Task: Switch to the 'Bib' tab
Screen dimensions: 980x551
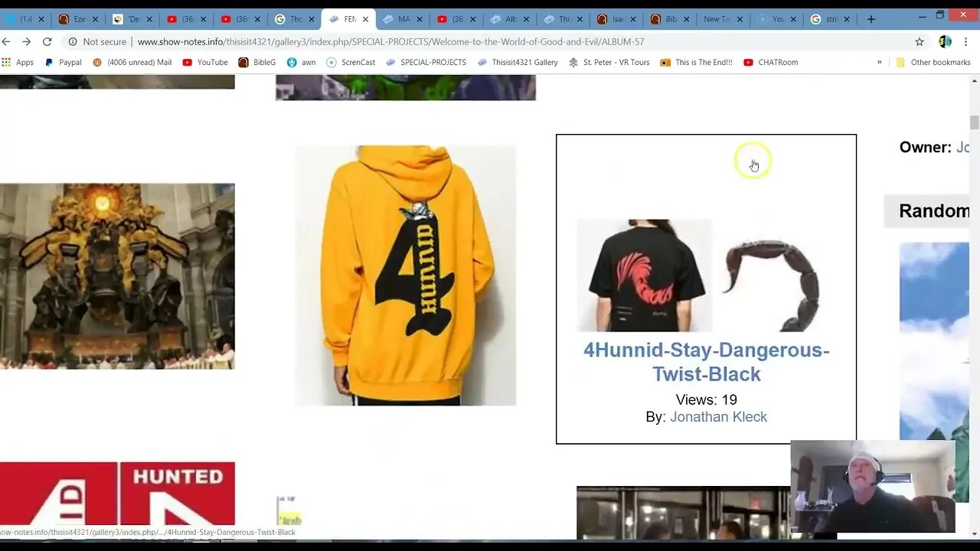Action: [x=671, y=19]
